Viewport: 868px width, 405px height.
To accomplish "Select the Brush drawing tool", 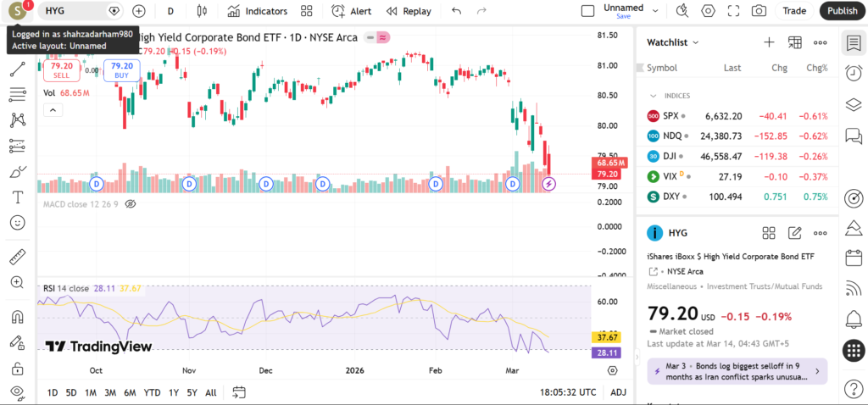I will pos(17,172).
